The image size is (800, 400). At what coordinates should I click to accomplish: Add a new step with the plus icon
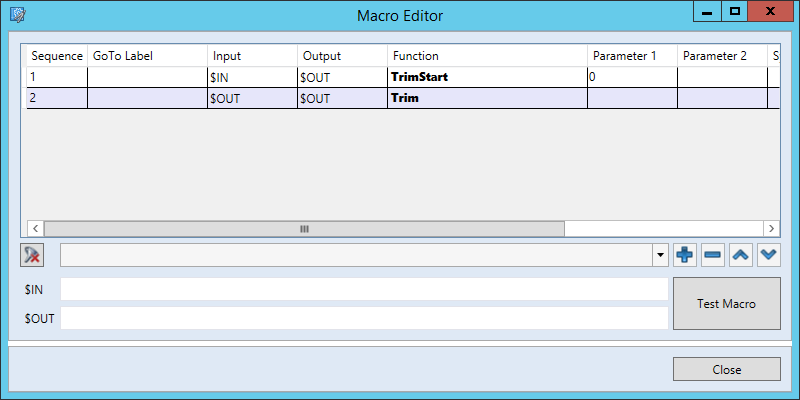tap(685, 255)
